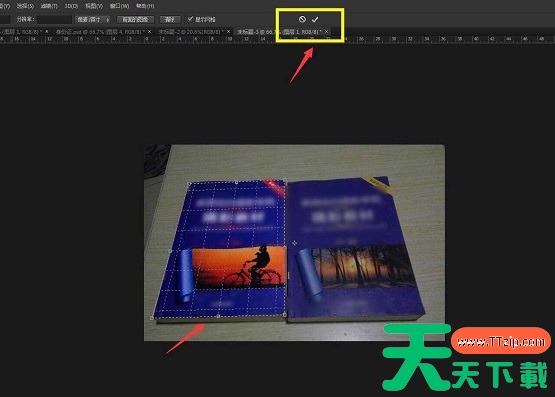Close the 未标题-3 document tab
555x397 pixels.
(326, 32)
